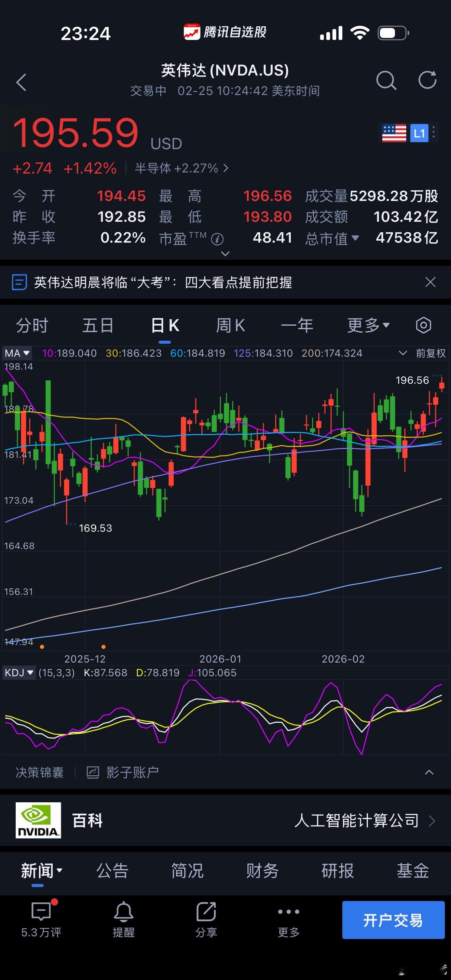Tap the 169.53 low marker on chart
The width and height of the screenshot is (451, 980).
point(95,528)
